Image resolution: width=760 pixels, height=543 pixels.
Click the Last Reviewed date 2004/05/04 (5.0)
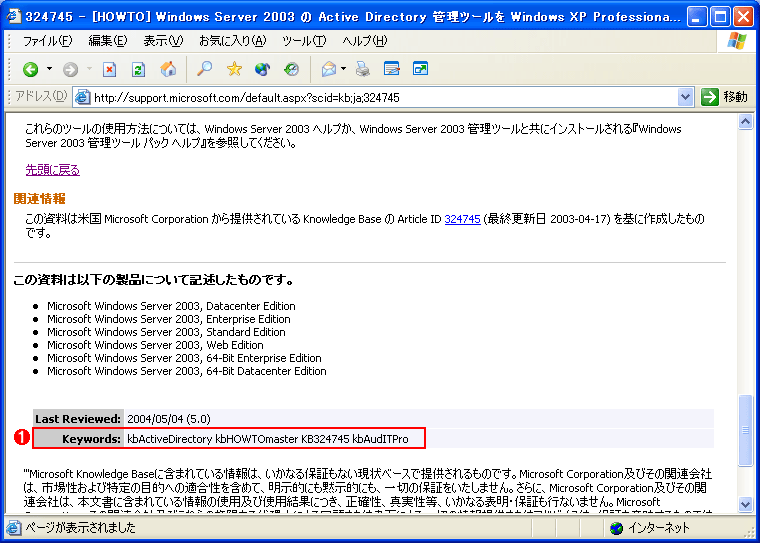point(169,419)
